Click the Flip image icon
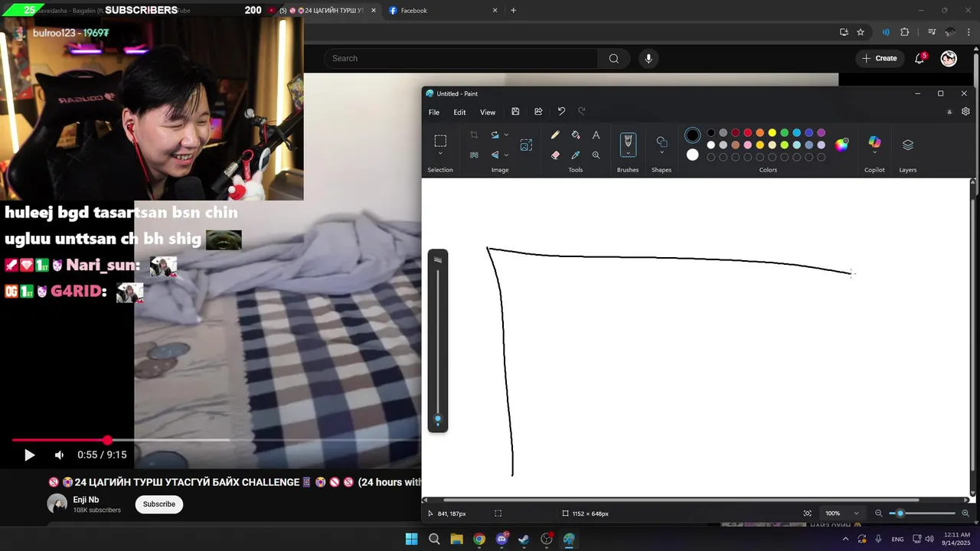This screenshot has height=551, width=980. tap(495, 155)
